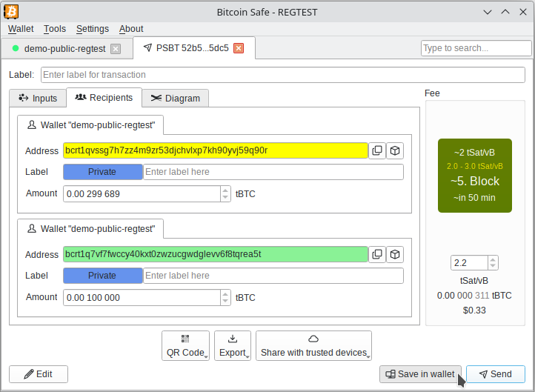Click the 0.00 299 689 amount field
This screenshot has height=392, width=535.
142,194
